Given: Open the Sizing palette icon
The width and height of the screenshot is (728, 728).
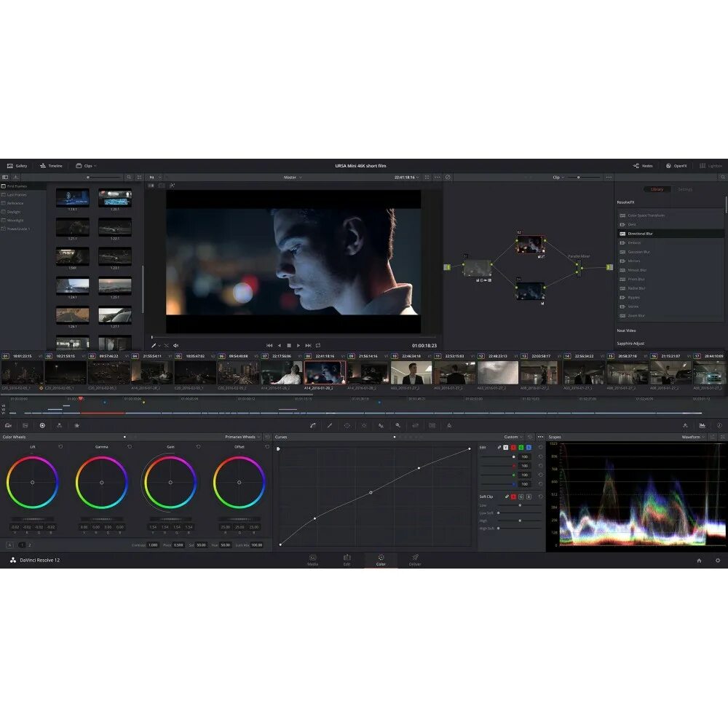Looking at the screenshot, I should pos(415,425).
